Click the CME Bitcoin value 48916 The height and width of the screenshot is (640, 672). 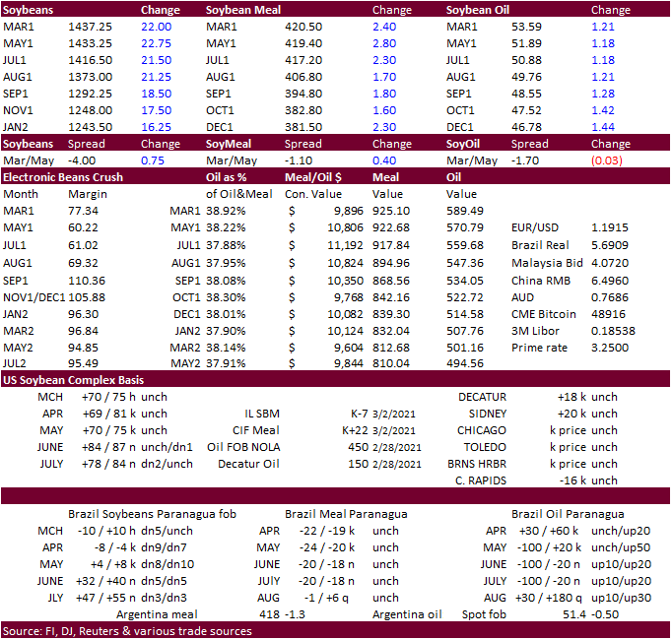(608, 314)
